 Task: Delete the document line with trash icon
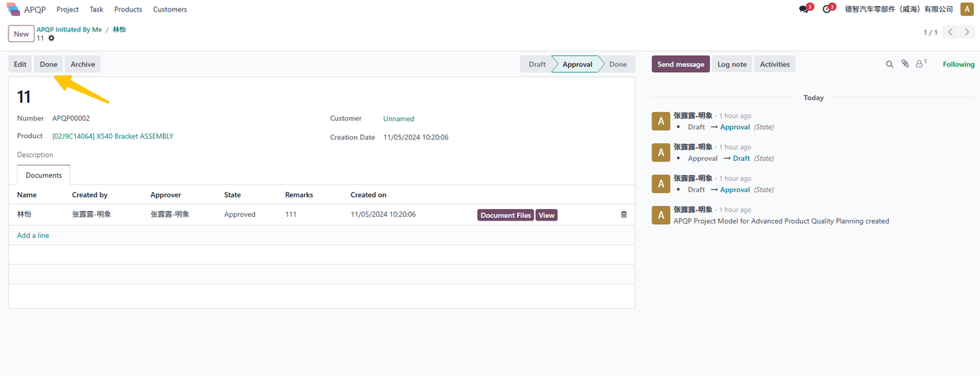click(x=623, y=214)
